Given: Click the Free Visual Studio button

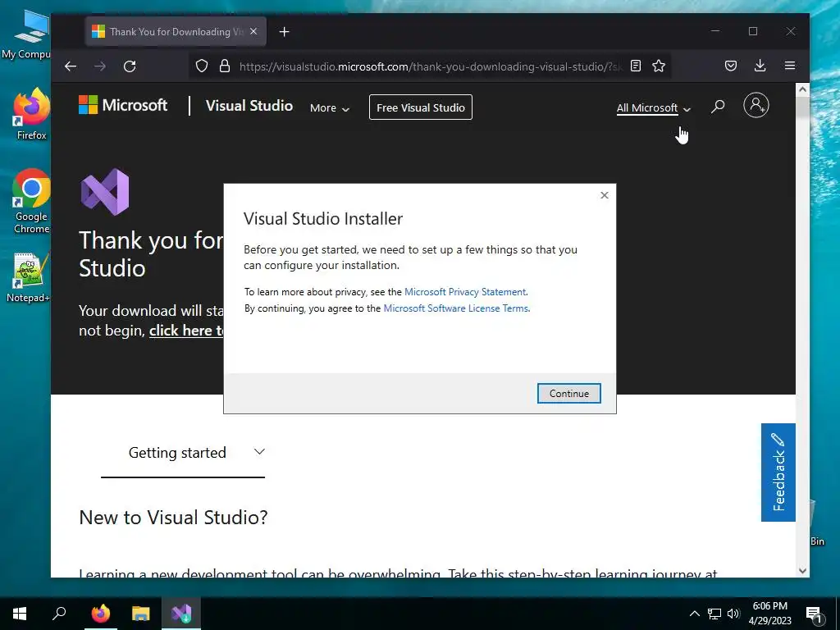Looking at the screenshot, I should pyautogui.click(x=421, y=107).
